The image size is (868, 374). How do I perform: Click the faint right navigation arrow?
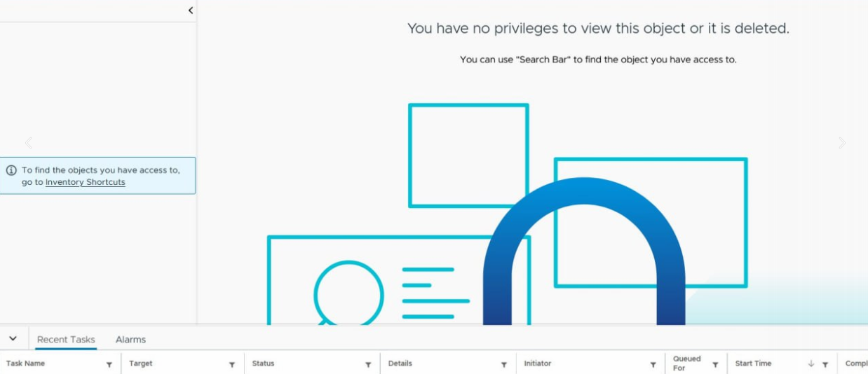coord(842,143)
